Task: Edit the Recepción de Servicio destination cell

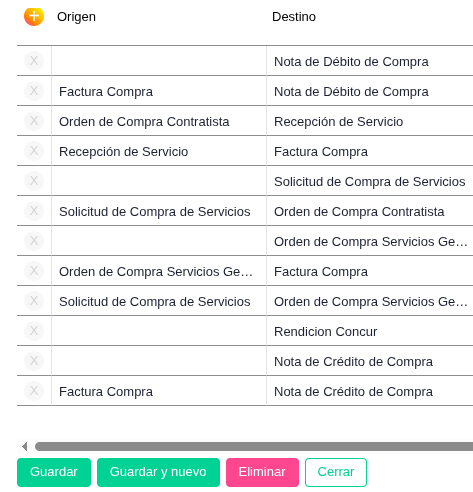Action: coord(370,122)
